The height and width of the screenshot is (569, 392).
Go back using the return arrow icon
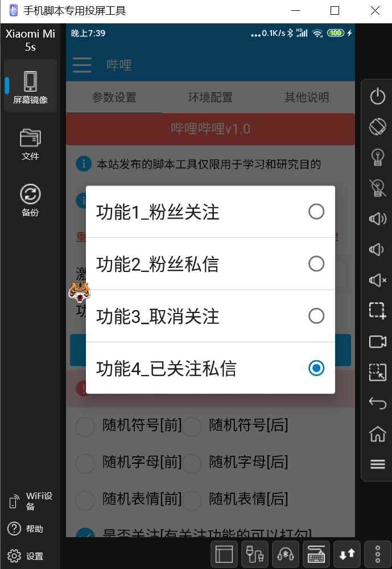(377, 403)
